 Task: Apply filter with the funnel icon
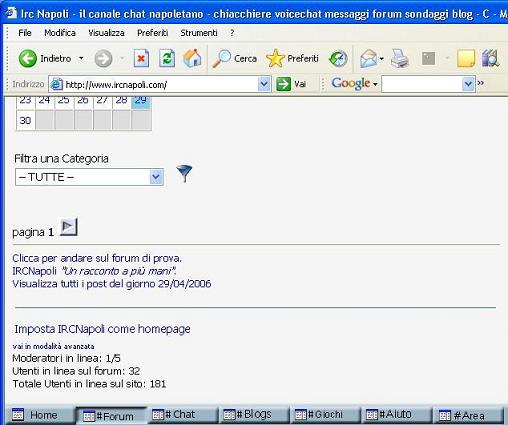[184, 173]
